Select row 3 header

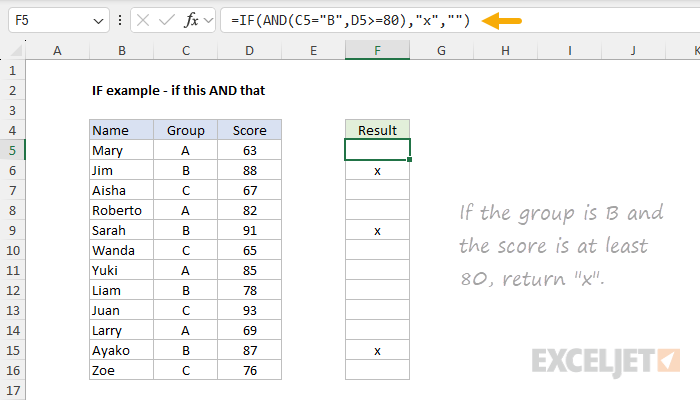[12, 110]
